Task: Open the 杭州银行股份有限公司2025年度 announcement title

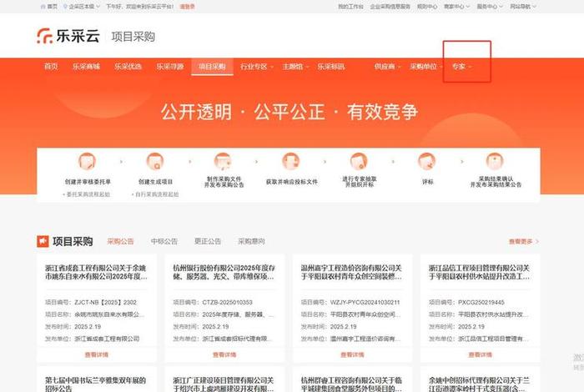Action: [224, 272]
